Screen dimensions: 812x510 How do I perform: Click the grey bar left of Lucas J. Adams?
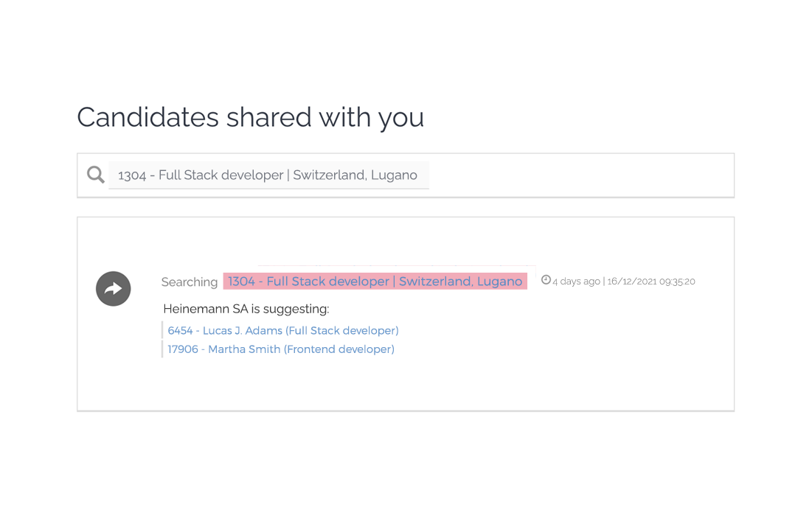point(162,330)
